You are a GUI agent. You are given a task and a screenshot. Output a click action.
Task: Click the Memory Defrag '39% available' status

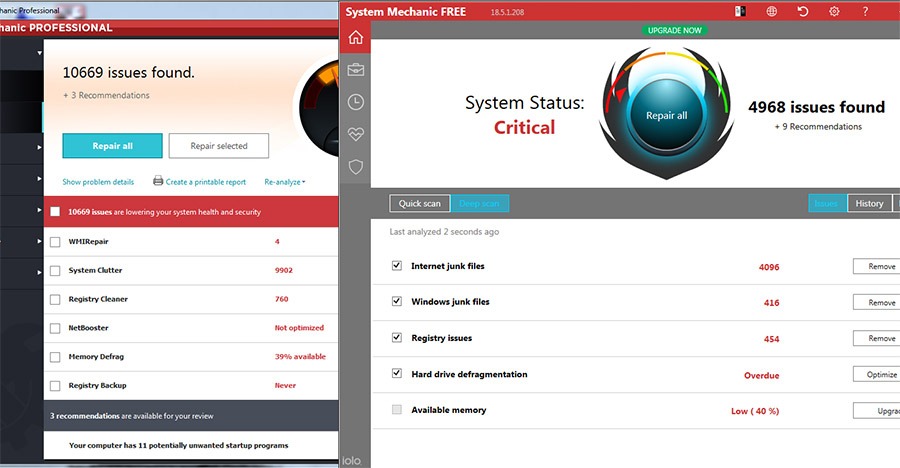point(300,356)
